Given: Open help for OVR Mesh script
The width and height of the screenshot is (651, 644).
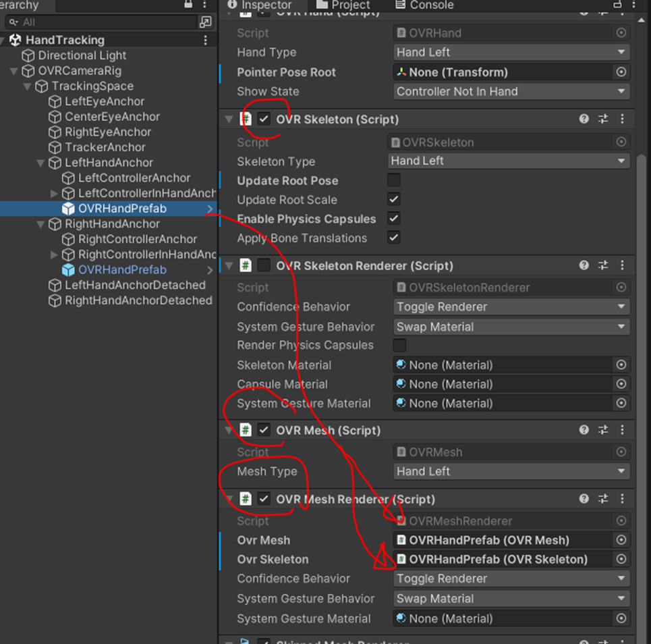Looking at the screenshot, I should pyautogui.click(x=584, y=430).
